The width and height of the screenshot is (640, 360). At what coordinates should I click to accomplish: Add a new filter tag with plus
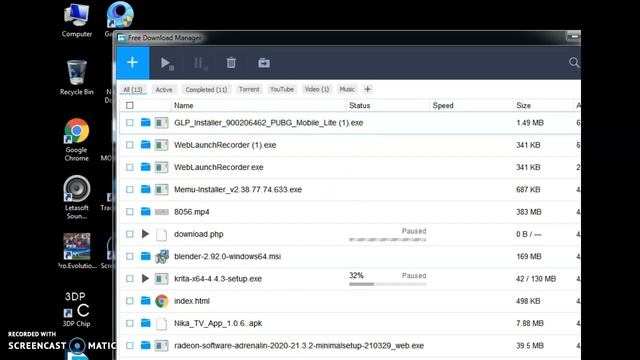(367, 89)
